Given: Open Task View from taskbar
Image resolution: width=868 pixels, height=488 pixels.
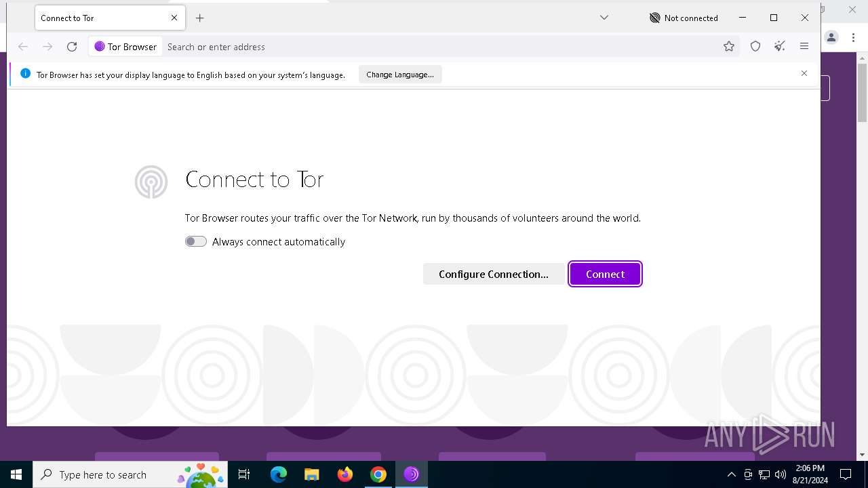Looking at the screenshot, I should 245,474.
